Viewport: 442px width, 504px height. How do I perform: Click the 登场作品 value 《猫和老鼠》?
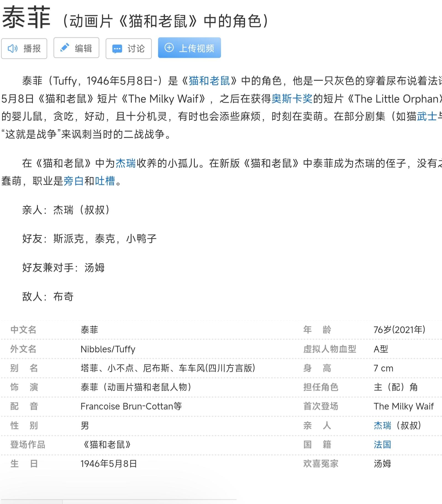pos(107,444)
